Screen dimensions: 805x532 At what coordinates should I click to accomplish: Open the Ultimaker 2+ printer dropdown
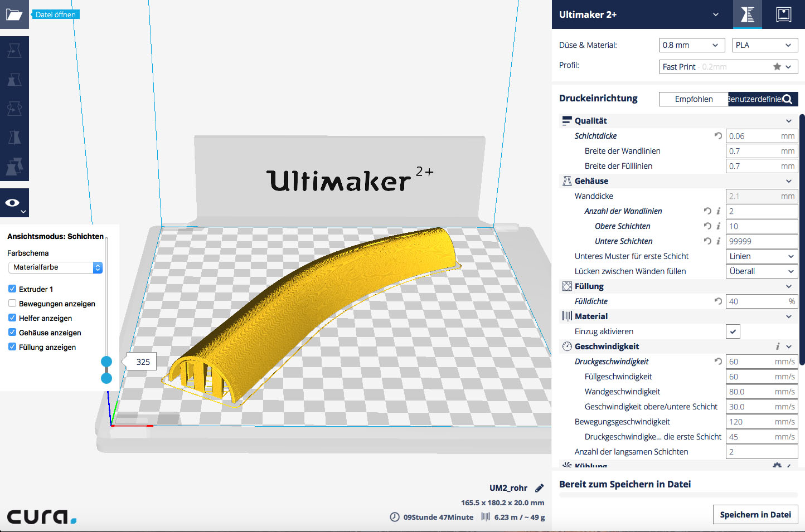click(x=642, y=14)
